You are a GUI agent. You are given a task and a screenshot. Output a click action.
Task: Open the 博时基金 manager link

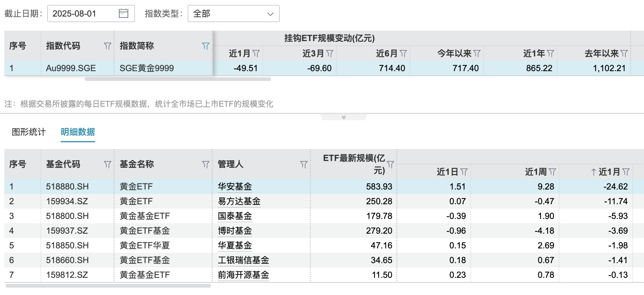[x=235, y=231]
